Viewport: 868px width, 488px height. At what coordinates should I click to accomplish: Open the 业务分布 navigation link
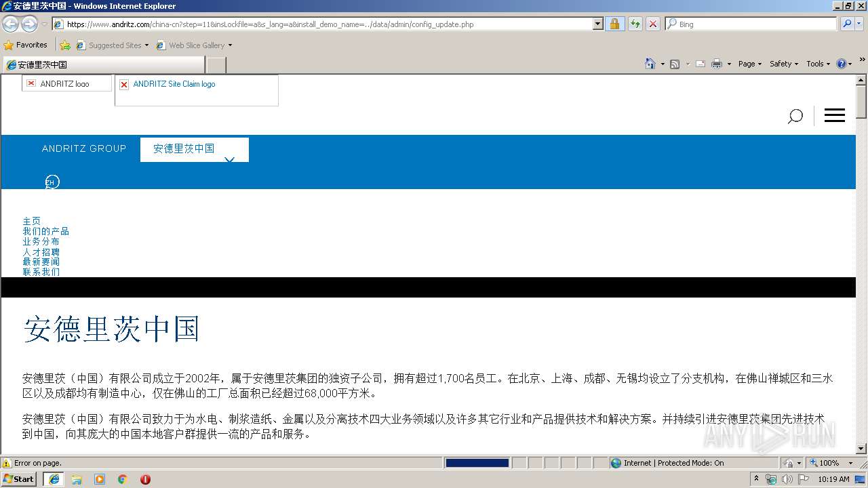[x=41, y=241]
